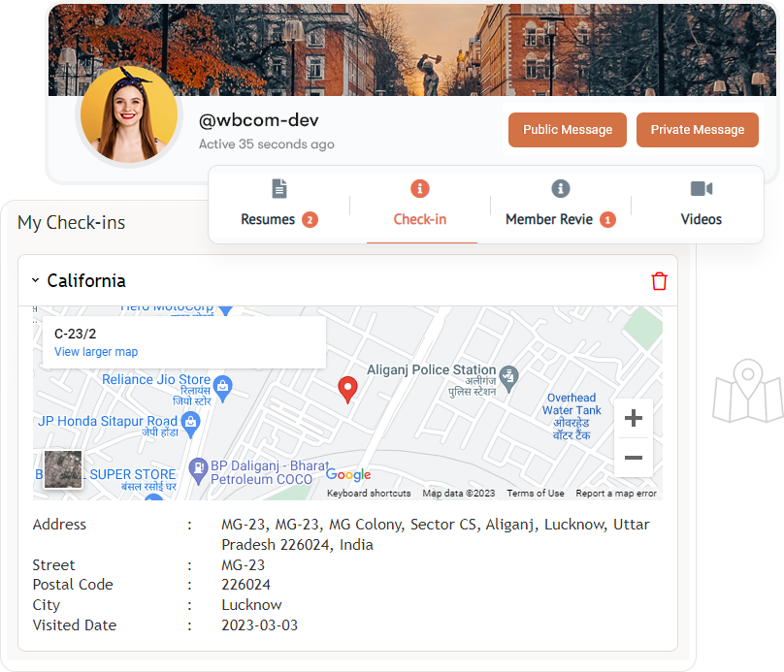This screenshot has height=672, width=784.
Task: Click the Member Reviews count badge
Action: [609, 219]
